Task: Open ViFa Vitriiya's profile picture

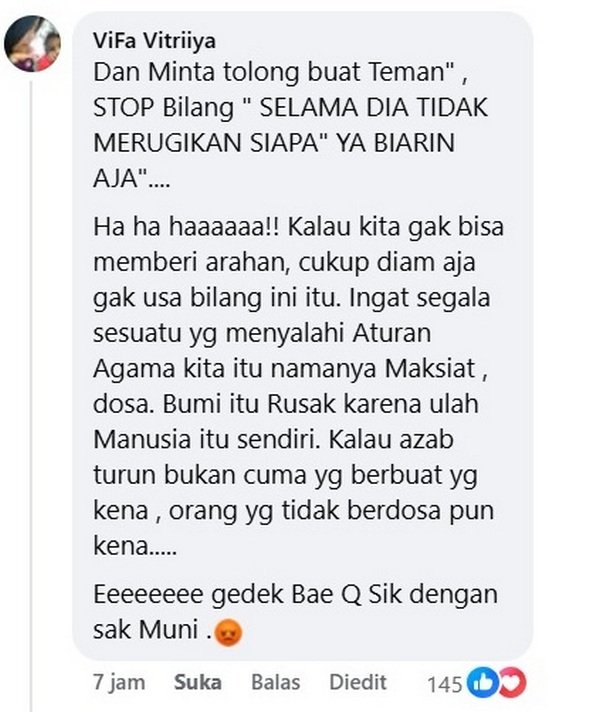Action: click(x=32, y=44)
